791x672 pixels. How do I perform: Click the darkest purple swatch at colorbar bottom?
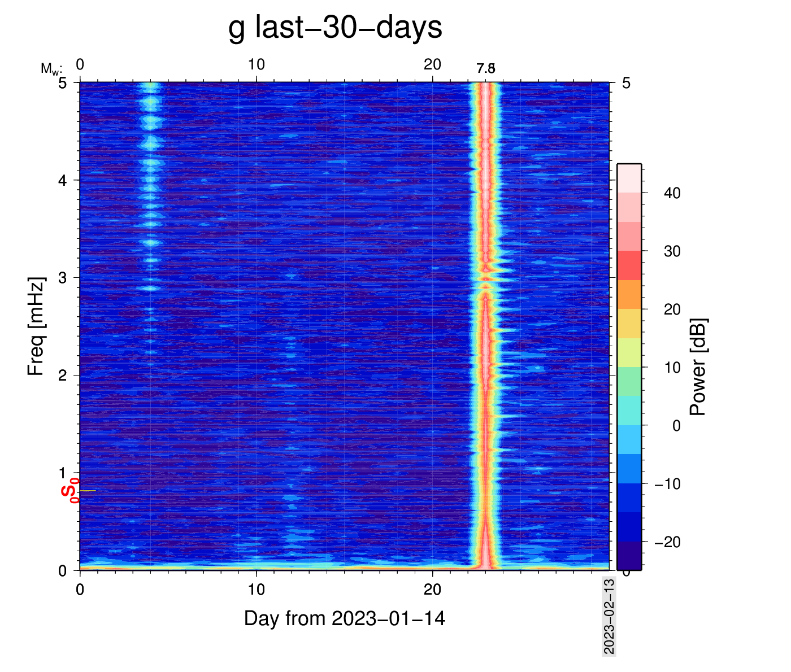coord(628,556)
